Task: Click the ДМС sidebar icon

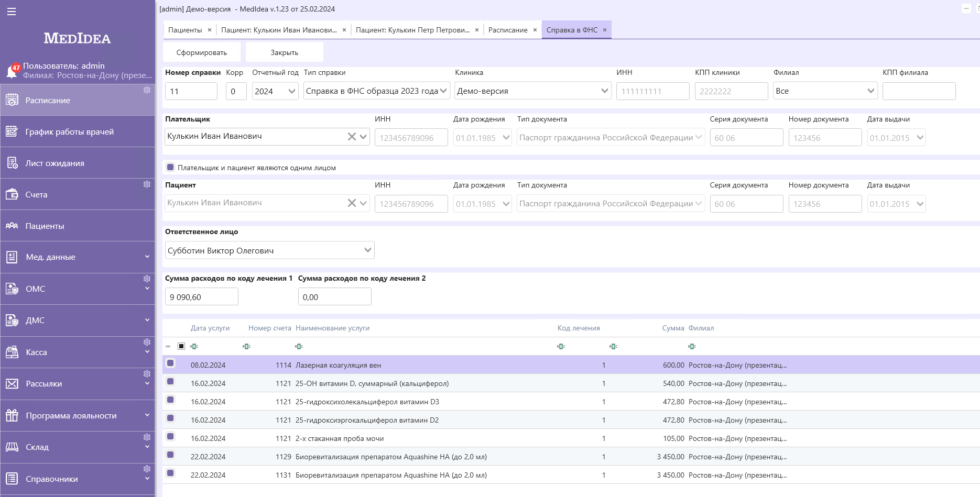Action: pyautogui.click(x=12, y=320)
